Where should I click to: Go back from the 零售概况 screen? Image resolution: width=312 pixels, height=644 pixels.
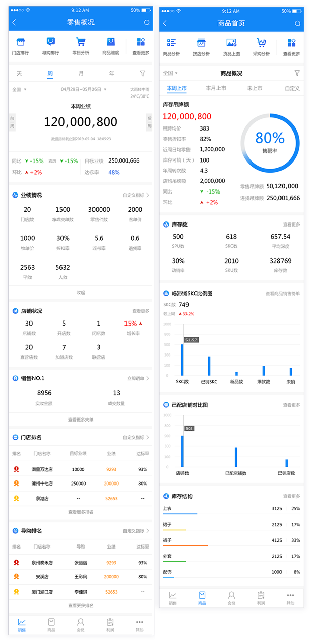point(14,22)
